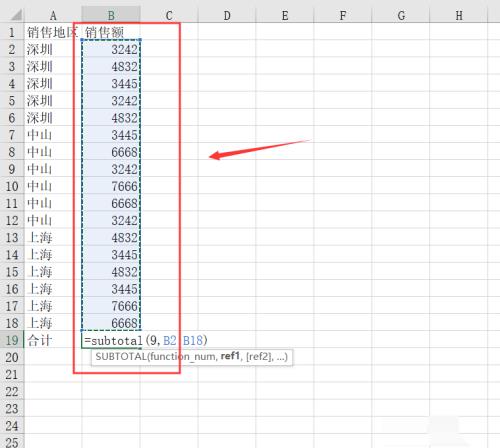Select the 销售地区 header cell
The width and height of the screenshot is (500, 448).
53,32
